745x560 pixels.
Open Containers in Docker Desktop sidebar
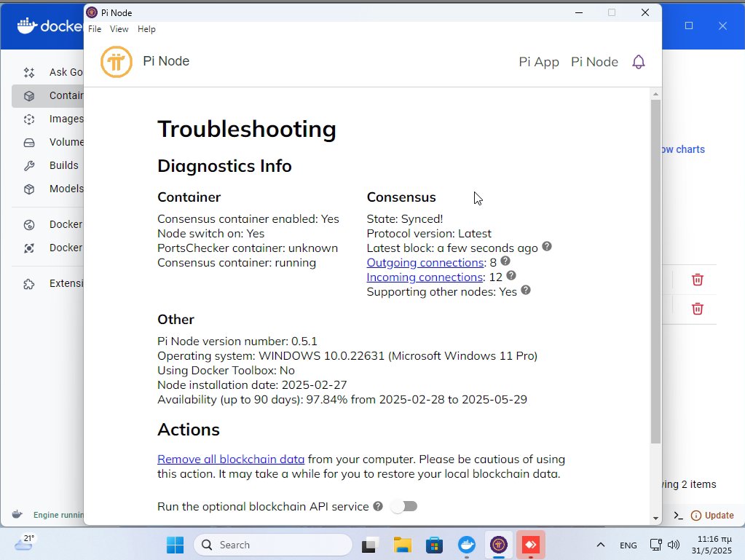tap(47, 95)
